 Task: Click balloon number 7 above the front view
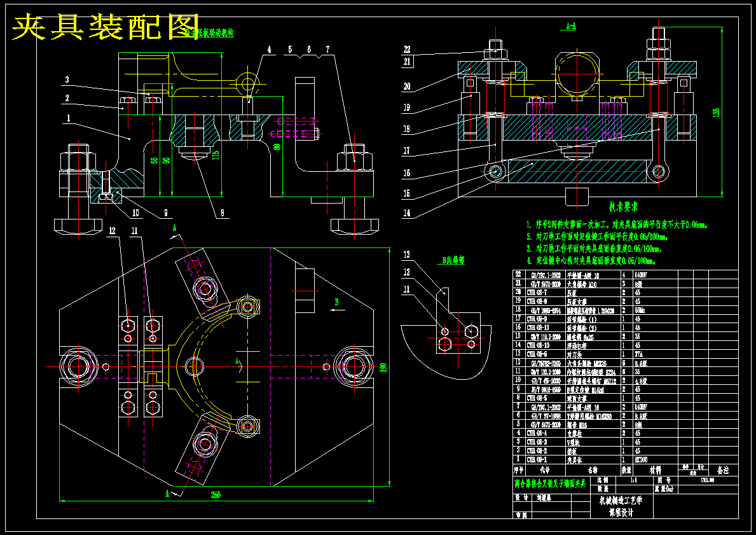pyautogui.click(x=328, y=49)
